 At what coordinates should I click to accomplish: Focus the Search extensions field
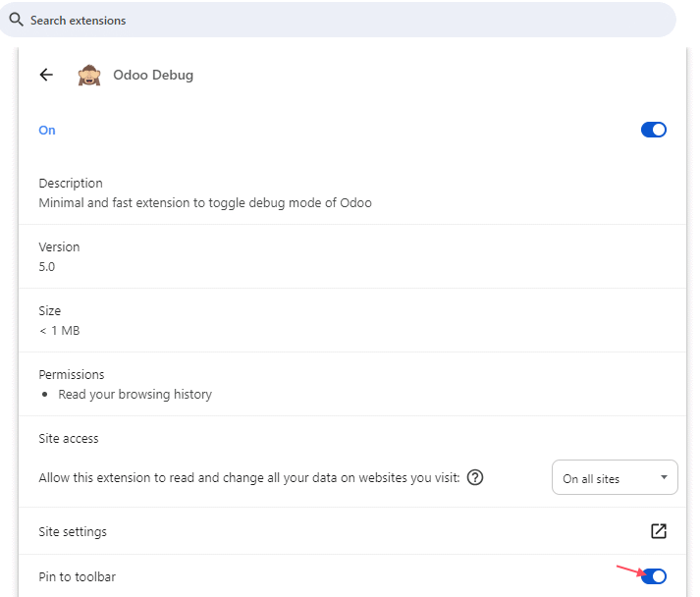click(x=338, y=20)
